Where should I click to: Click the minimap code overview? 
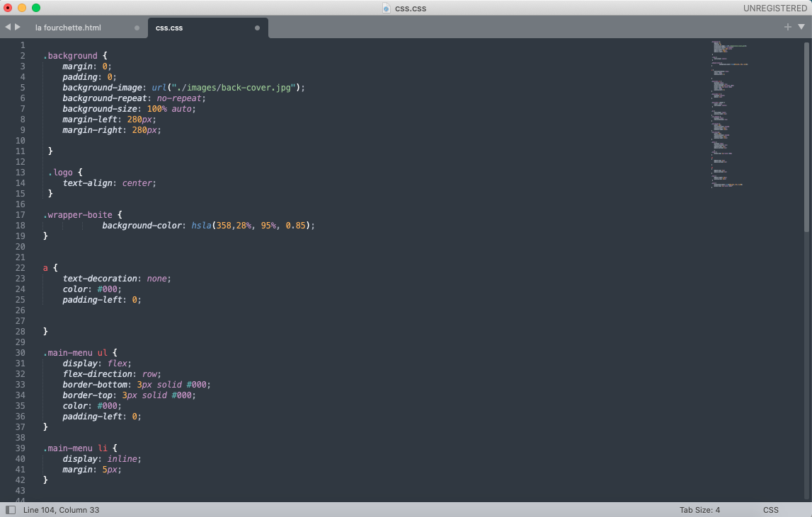tap(729, 114)
